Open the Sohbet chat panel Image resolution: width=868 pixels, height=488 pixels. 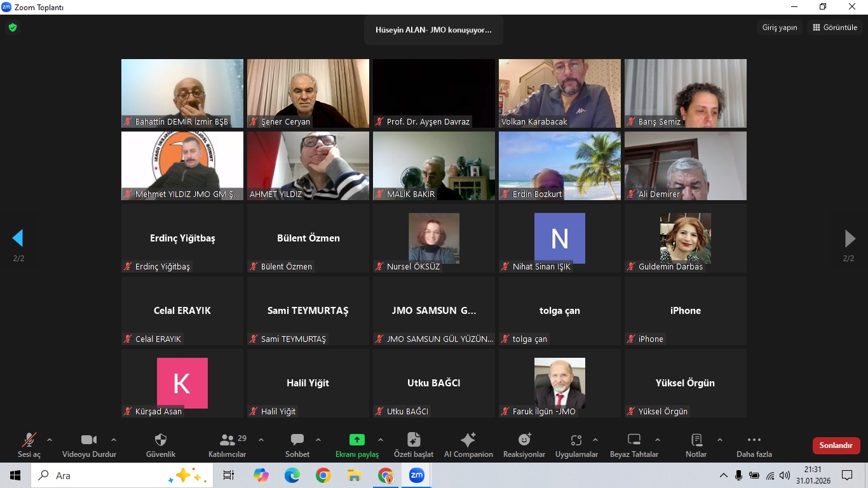[x=297, y=440]
